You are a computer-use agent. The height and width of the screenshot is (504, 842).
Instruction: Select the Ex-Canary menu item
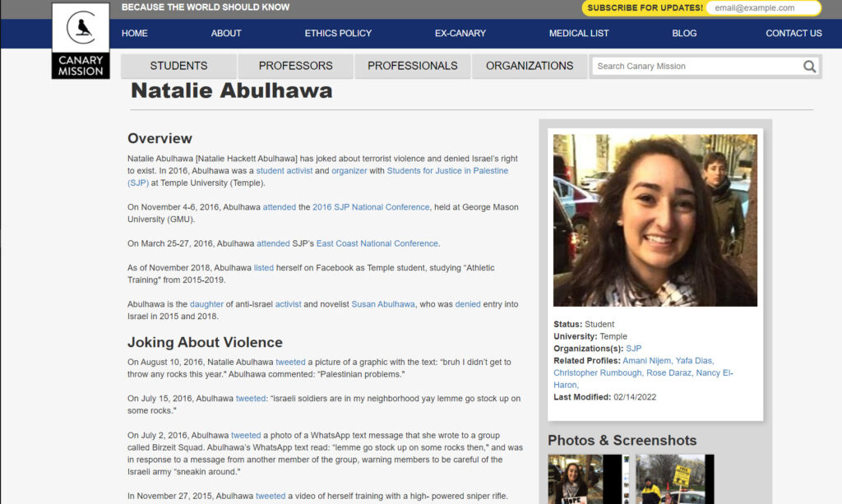click(460, 33)
